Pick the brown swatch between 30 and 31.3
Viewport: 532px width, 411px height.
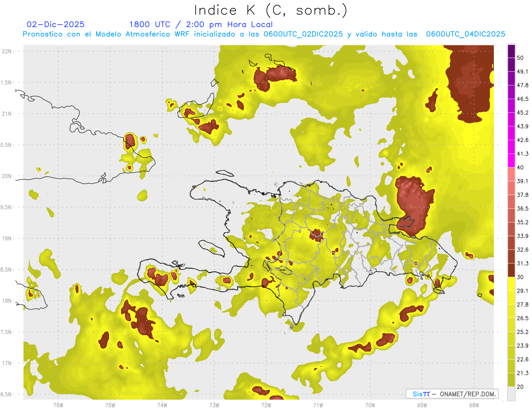tap(512, 270)
